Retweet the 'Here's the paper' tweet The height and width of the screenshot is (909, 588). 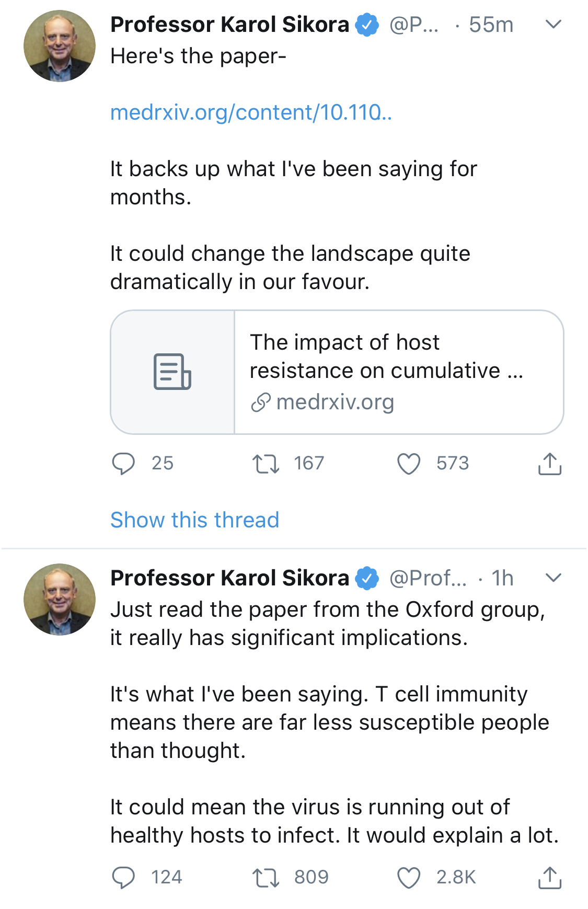[x=266, y=464]
